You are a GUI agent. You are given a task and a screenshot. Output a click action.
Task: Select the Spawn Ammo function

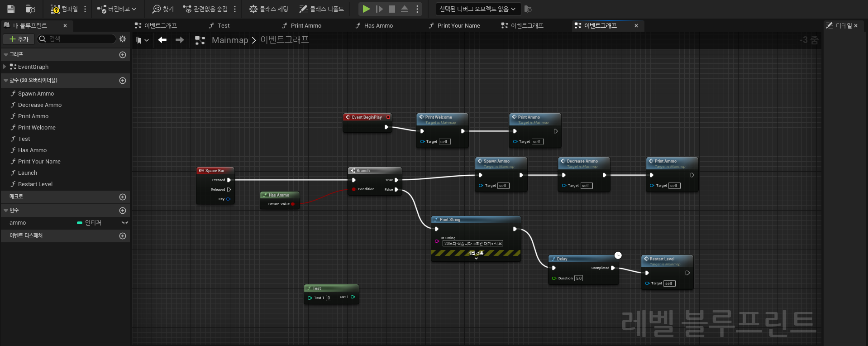click(36, 93)
